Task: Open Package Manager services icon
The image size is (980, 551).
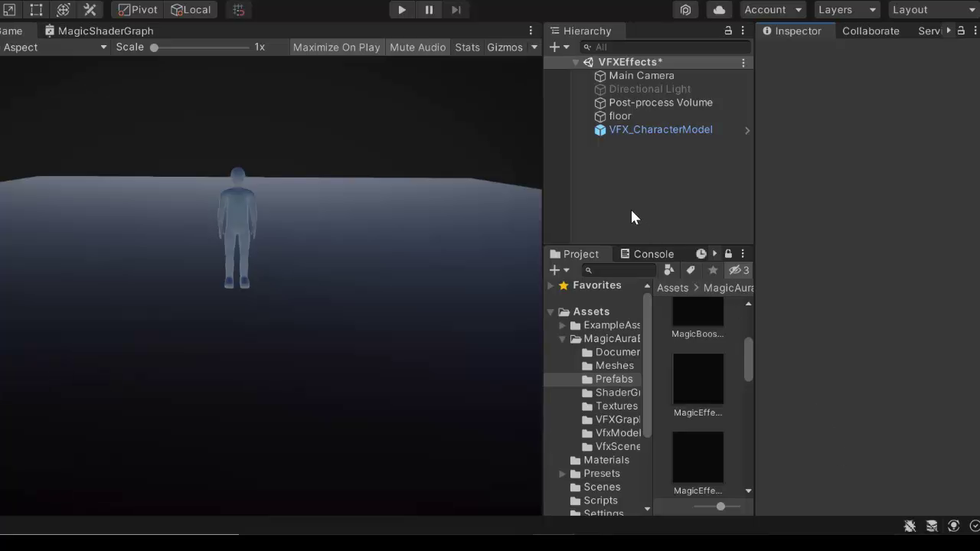Action: 685,10
